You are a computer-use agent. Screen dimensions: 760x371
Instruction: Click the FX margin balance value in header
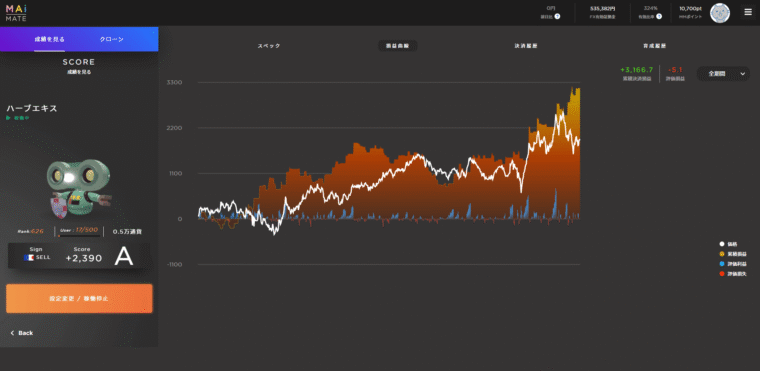coord(602,9)
